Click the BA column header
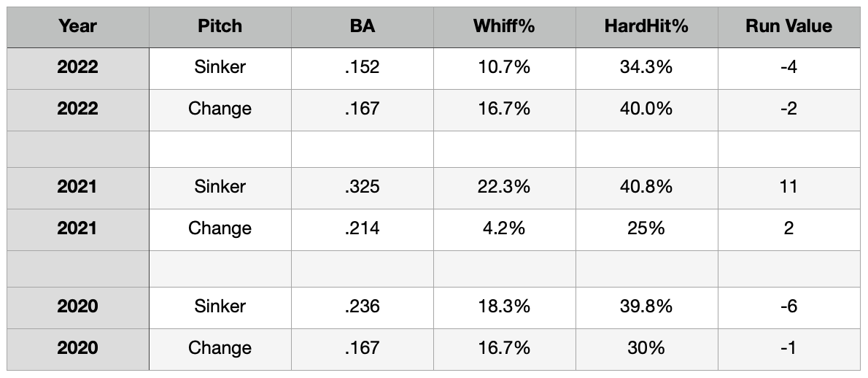Image resolution: width=868 pixels, height=378 pixels. [x=363, y=26]
